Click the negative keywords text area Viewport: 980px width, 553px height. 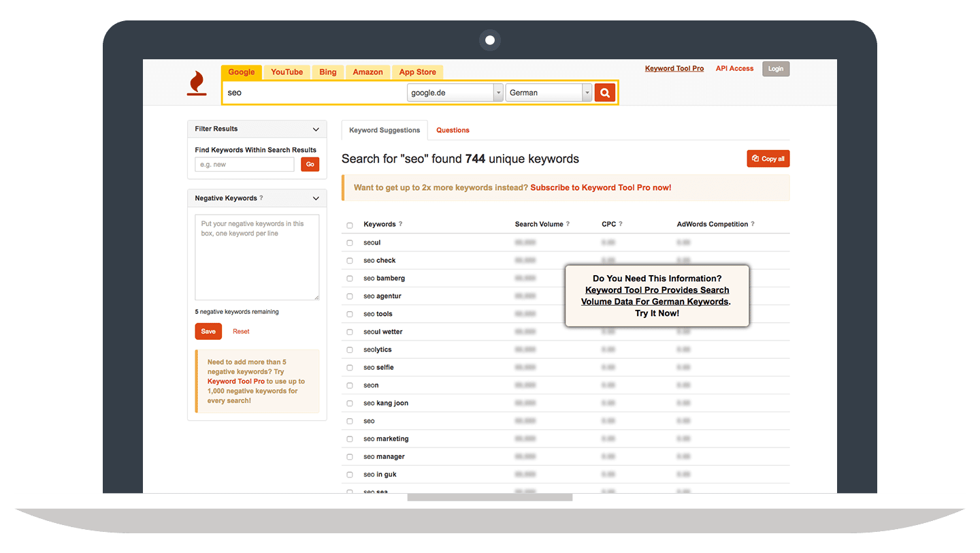(257, 257)
